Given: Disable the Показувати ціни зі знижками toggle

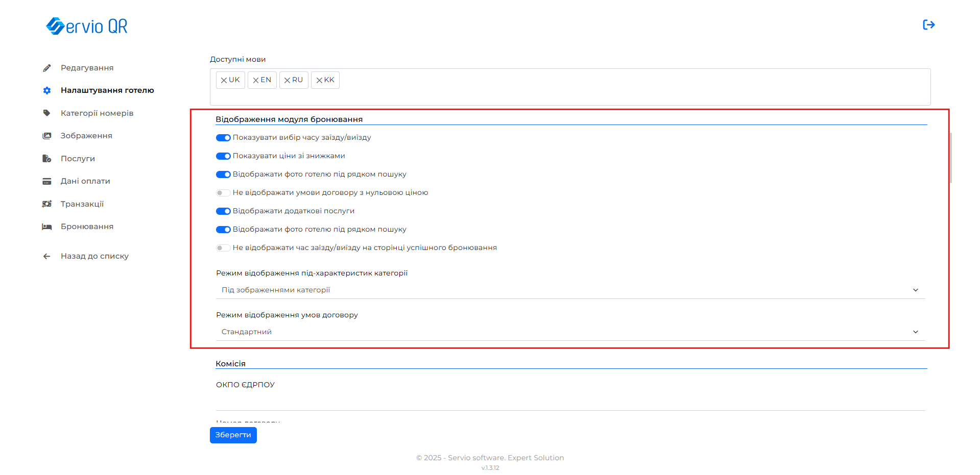Looking at the screenshot, I should point(223,156).
